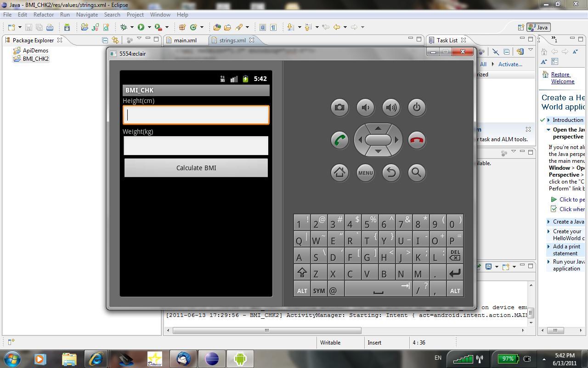The width and height of the screenshot is (588, 368).
Task: Click the Activate... link in Task List
Action: [x=510, y=64]
